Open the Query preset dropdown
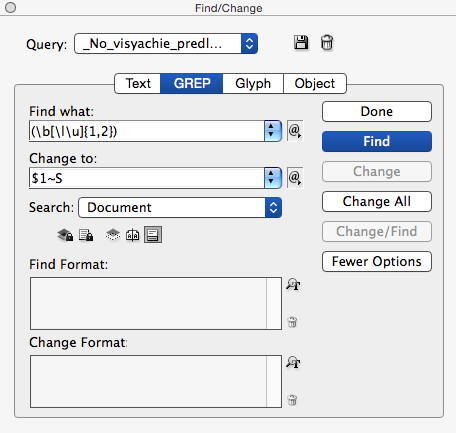 coord(166,43)
